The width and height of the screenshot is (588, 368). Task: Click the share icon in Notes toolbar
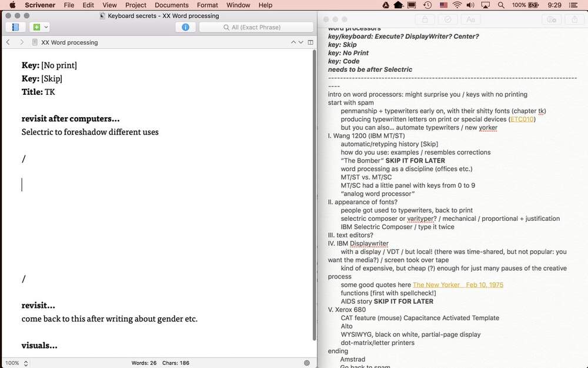574,19
